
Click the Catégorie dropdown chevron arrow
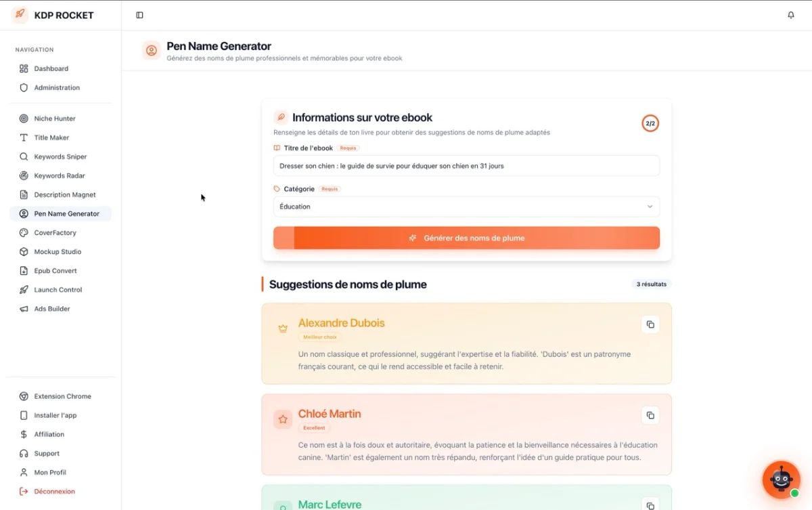click(650, 207)
